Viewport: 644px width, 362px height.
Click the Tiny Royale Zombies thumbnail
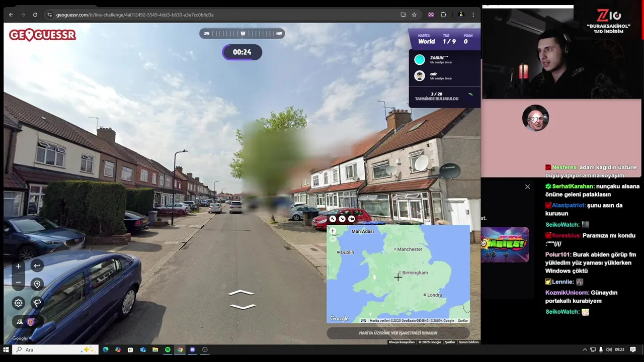pyautogui.click(x=505, y=245)
